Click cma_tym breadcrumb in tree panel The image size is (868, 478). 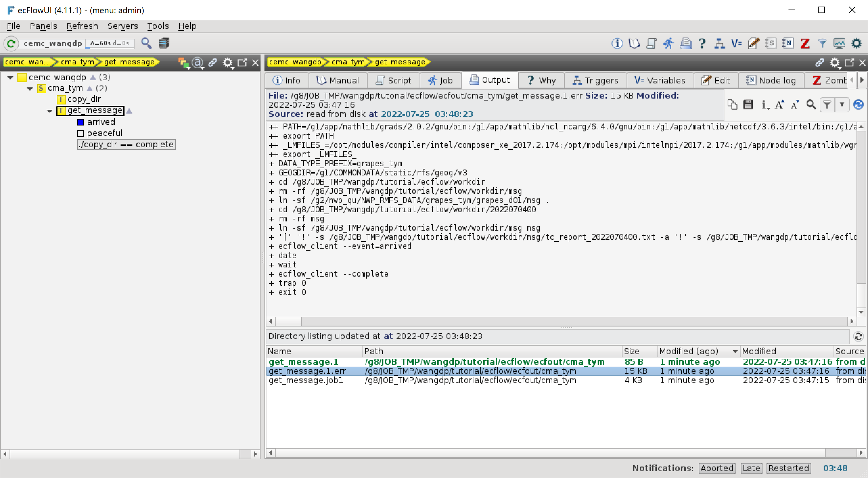[x=78, y=62]
